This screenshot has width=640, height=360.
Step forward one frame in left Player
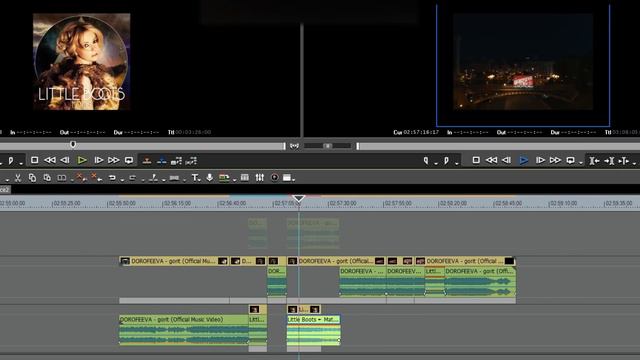tap(98, 160)
